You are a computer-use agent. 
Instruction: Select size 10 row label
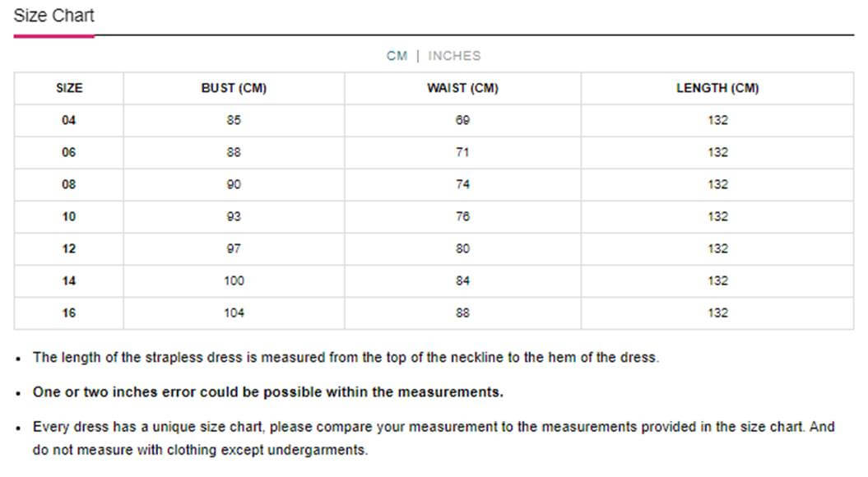pyautogui.click(x=69, y=216)
